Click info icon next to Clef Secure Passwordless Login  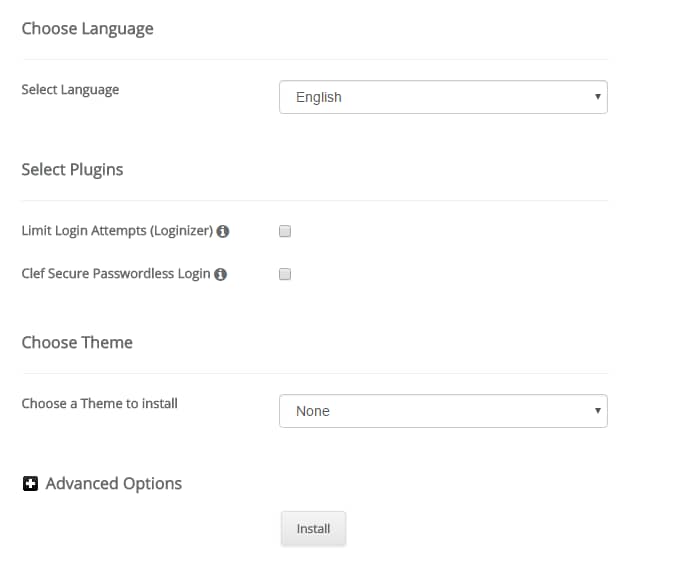click(220, 274)
